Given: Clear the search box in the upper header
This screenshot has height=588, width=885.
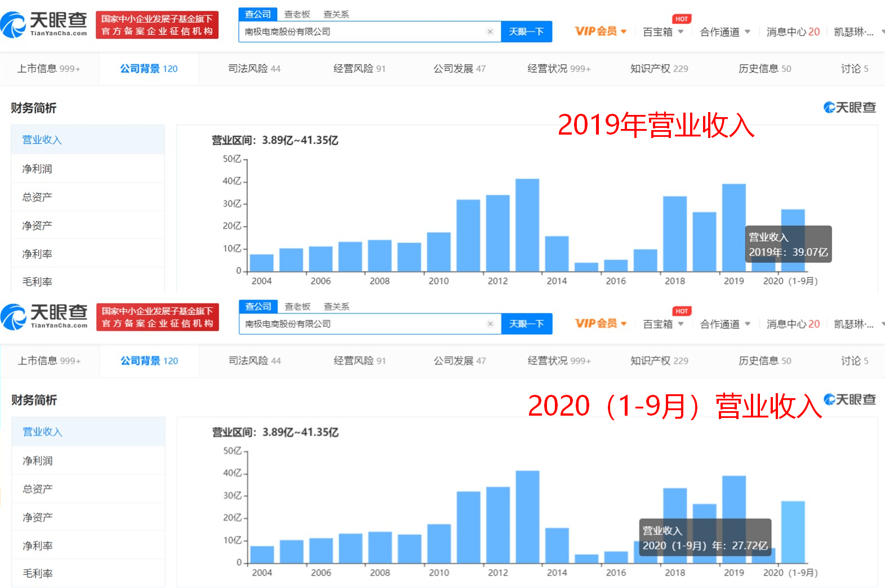Looking at the screenshot, I should click(490, 32).
